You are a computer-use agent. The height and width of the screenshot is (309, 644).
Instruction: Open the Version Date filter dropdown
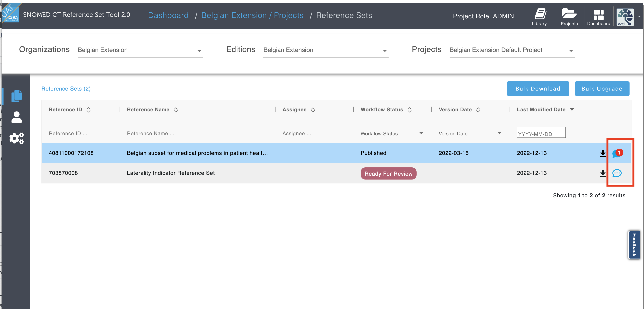coord(470,133)
